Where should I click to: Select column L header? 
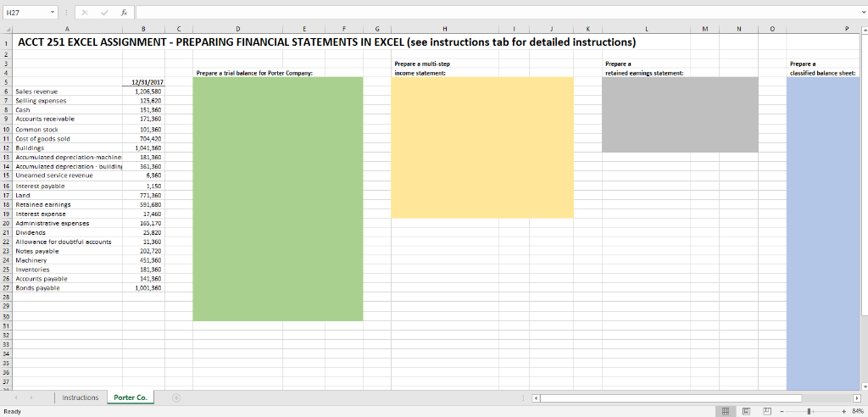pyautogui.click(x=645, y=30)
